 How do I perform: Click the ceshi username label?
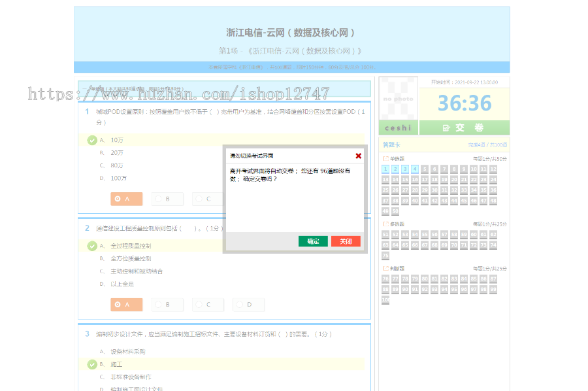pyautogui.click(x=399, y=127)
